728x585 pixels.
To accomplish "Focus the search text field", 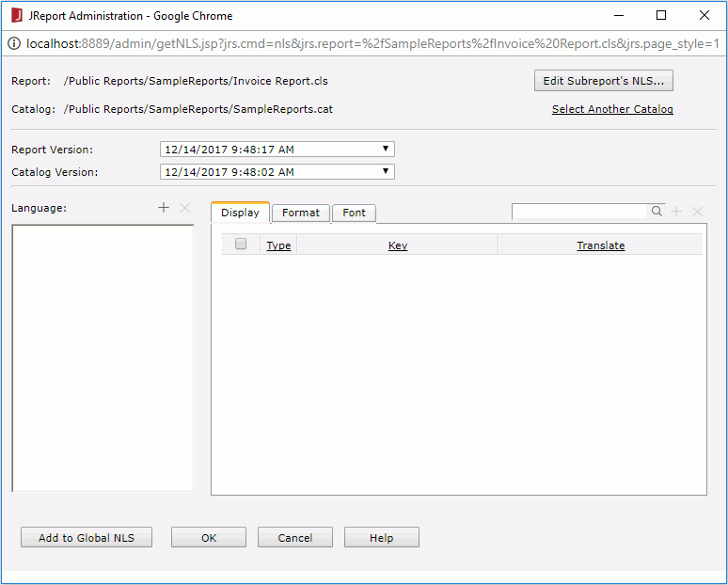I will pos(579,212).
